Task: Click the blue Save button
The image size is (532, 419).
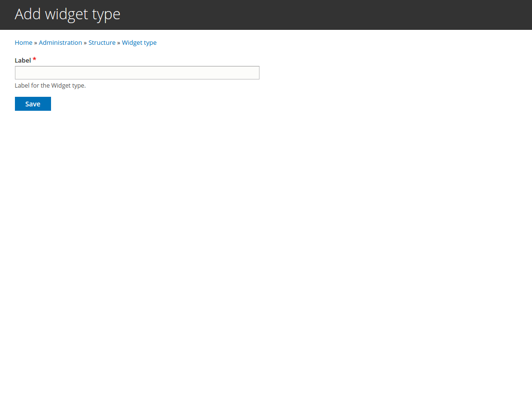Action: 33,104
